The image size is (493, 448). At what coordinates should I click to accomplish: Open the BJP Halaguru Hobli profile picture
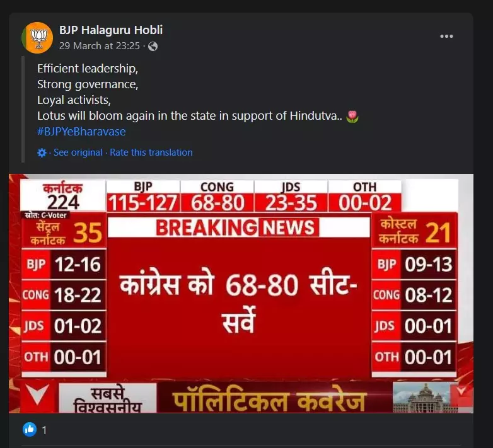tap(37, 38)
